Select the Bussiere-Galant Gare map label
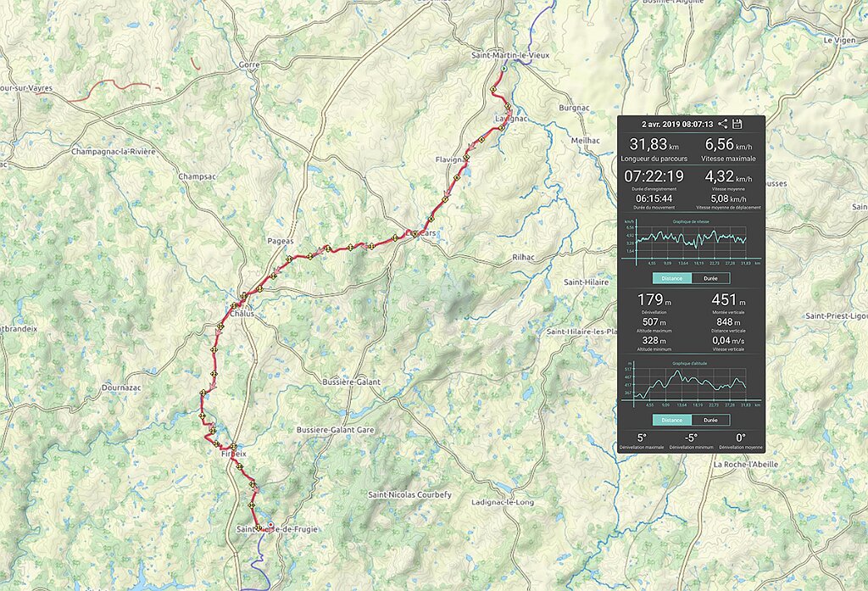Image resolution: width=868 pixels, height=591 pixels. 336,430
